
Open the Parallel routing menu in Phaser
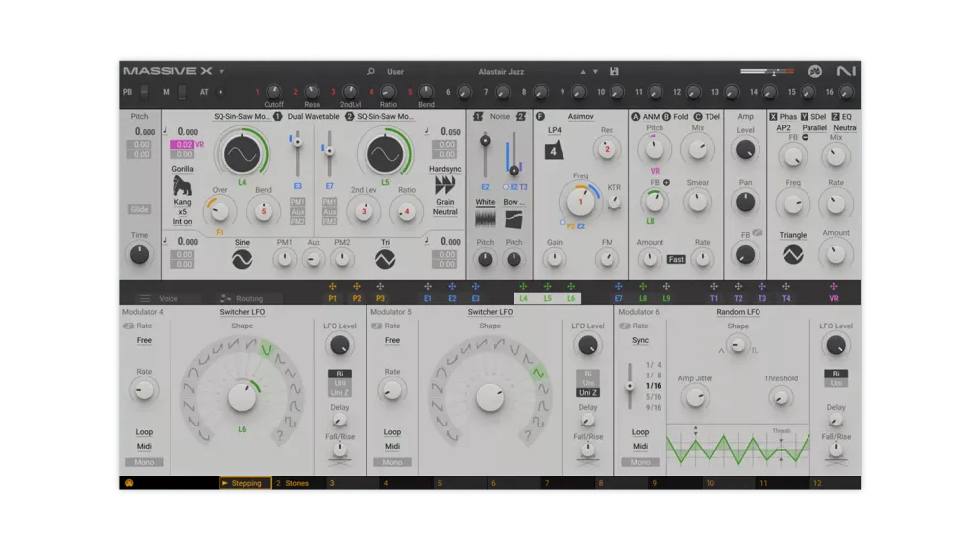(x=813, y=128)
